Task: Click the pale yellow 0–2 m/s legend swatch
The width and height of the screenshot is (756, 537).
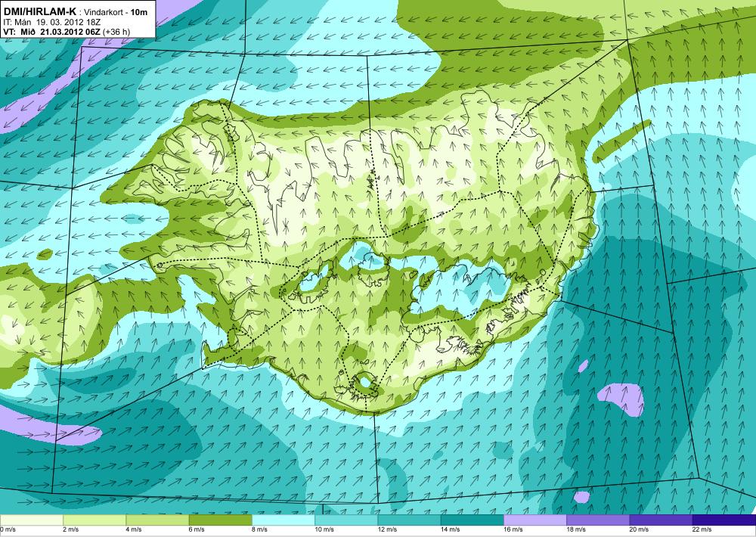Action: tap(31, 520)
